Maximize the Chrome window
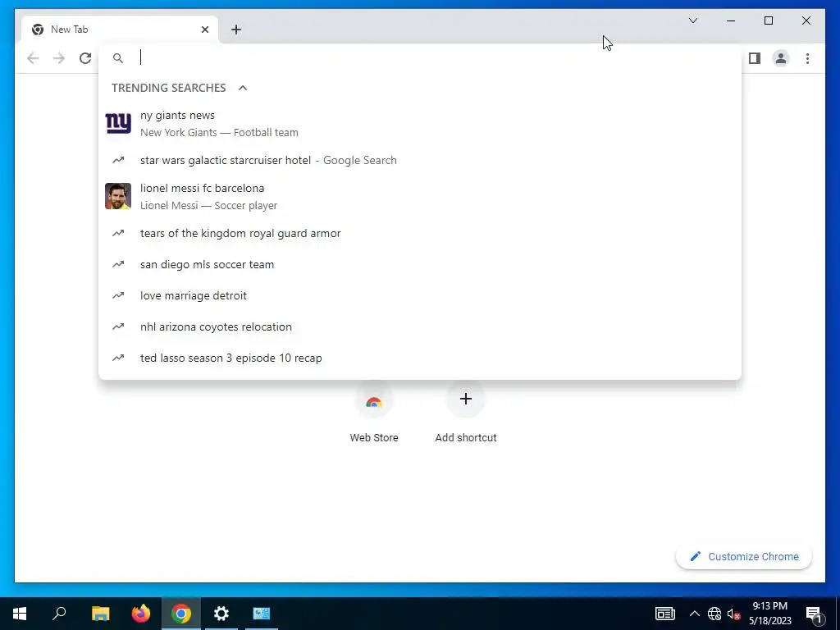 (768, 21)
